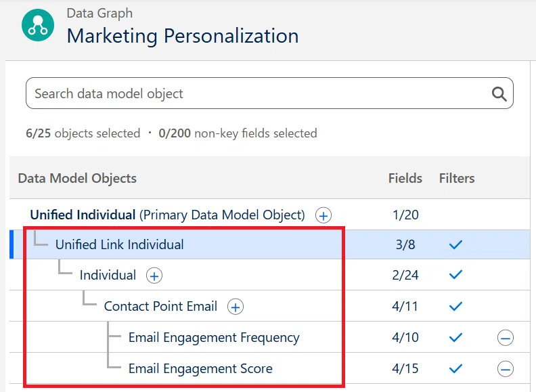Click filter checkmark for Email Engagement Score
The height and width of the screenshot is (392, 536).
(x=455, y=368)
